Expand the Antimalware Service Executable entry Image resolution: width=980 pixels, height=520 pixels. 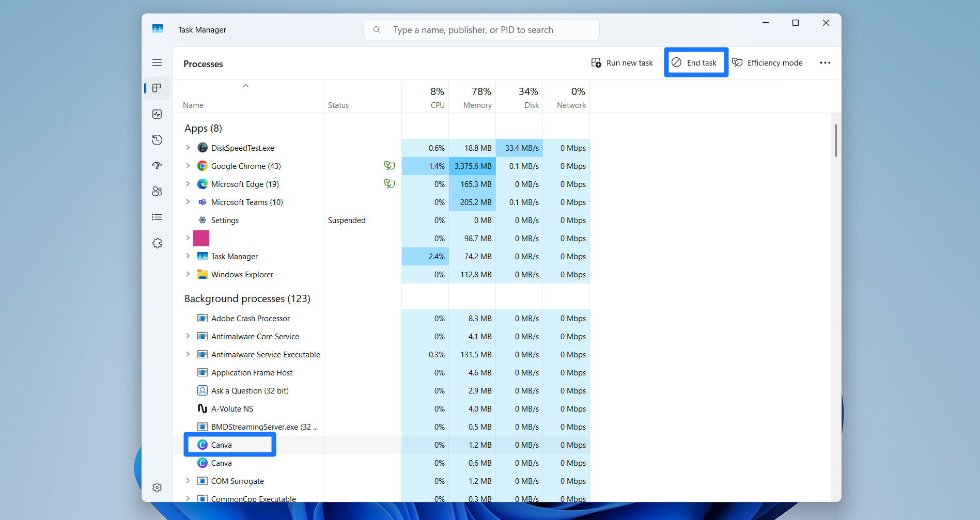(x=188, y=354)
